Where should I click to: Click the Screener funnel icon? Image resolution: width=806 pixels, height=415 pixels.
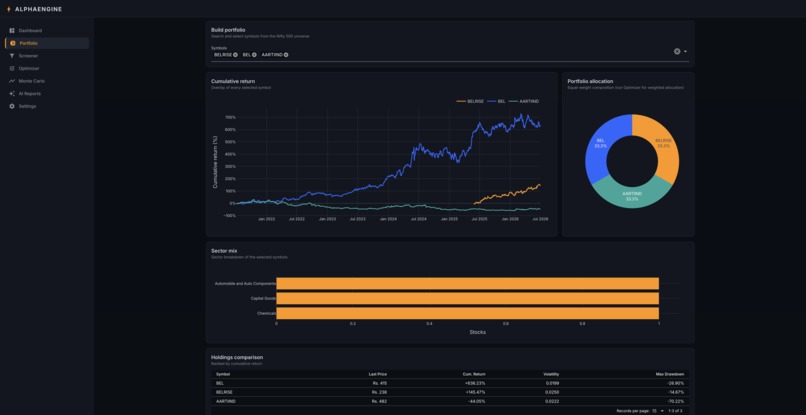click(x=12, y=56)
